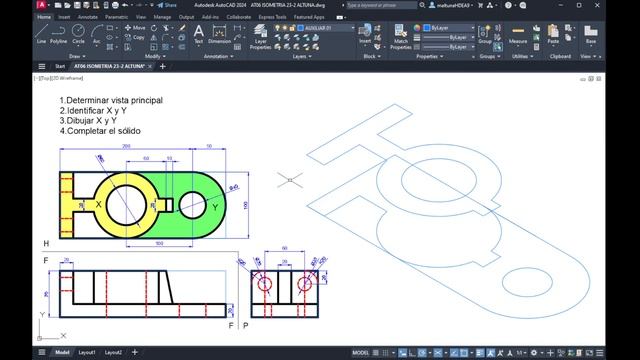The image size is (640, 360).
Task: Open the Insert ribbon tab
Action: [64, 17]
